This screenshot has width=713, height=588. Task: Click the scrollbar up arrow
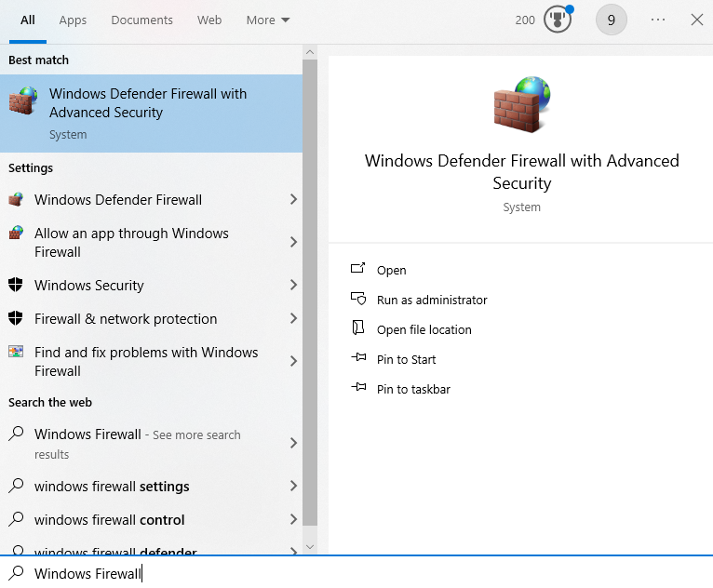click(310, 52)
